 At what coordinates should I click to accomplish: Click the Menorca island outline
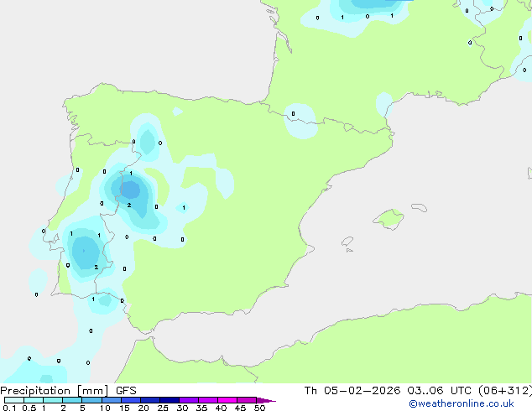coord(419,207)
